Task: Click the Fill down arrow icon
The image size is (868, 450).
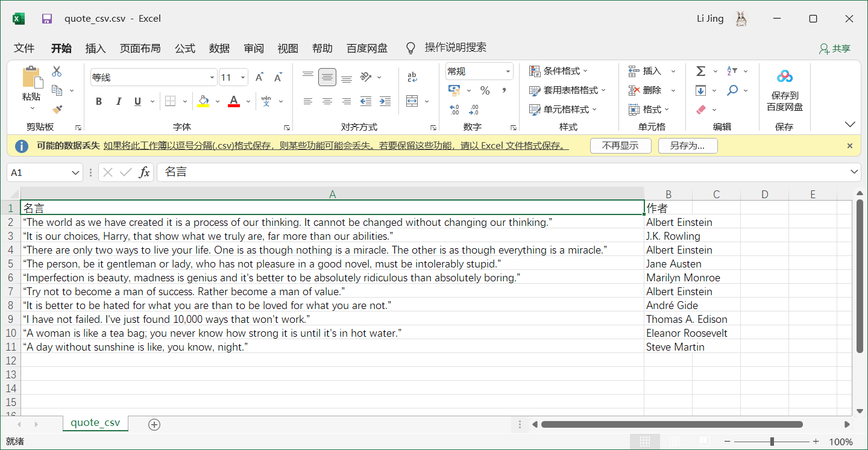Action: 700,90
